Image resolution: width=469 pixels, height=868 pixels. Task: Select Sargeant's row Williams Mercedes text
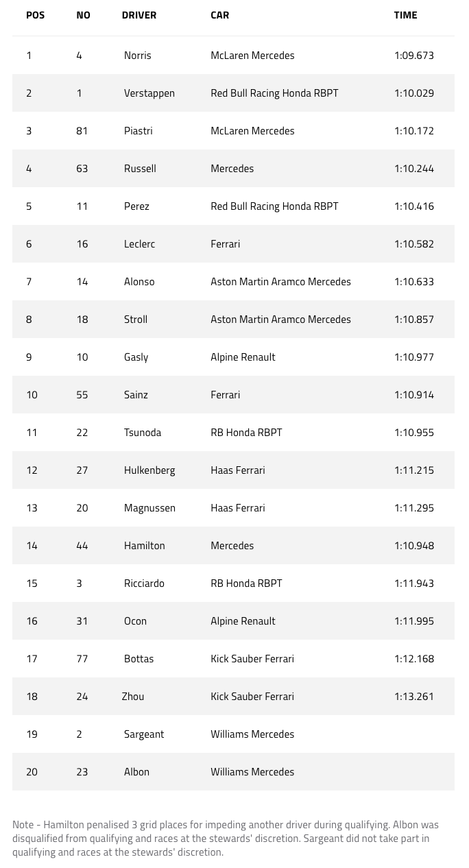click(252, 734)
